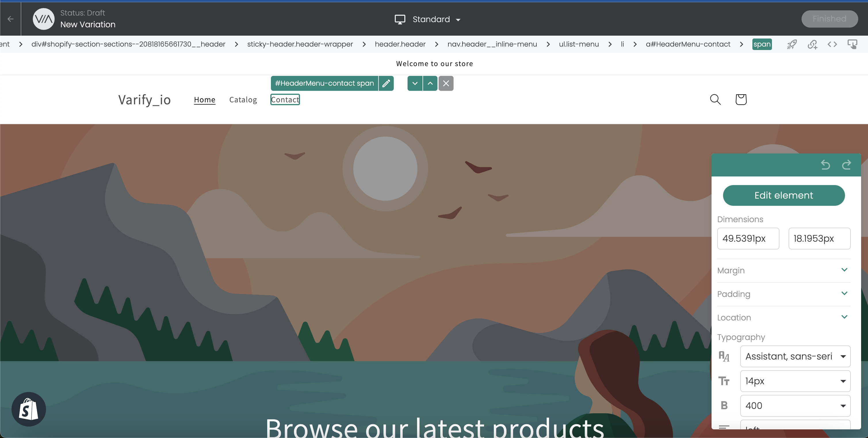Expand the Margin section
The image size is (868, 438).
tap(783, 270)
